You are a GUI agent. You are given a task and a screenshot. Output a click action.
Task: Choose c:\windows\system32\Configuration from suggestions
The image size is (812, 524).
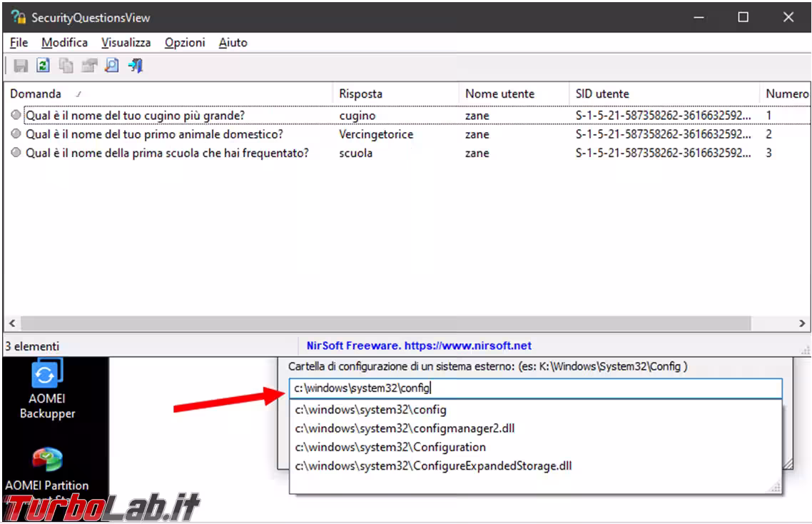click(390, 448)
